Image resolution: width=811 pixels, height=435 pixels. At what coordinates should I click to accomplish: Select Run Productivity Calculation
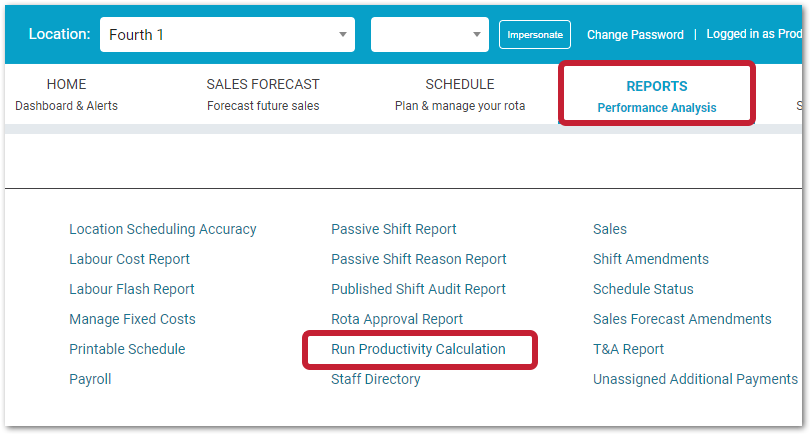(x=418, y=349)
